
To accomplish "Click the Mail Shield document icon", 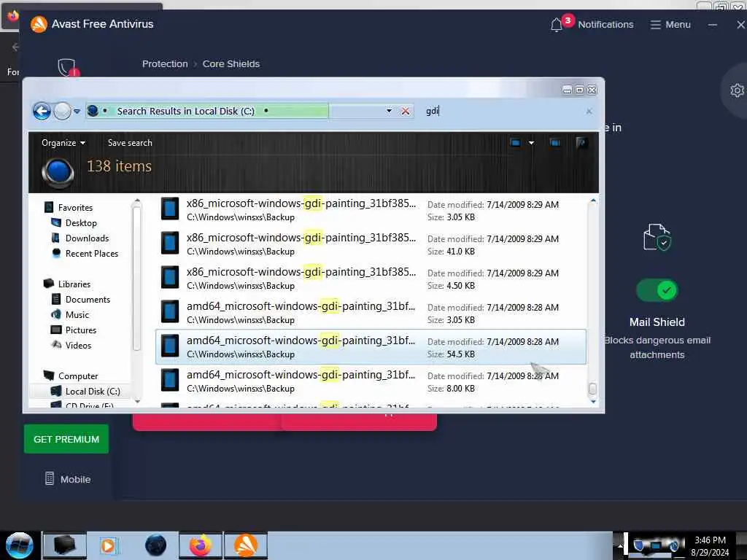I will click(x=657, y=237).
